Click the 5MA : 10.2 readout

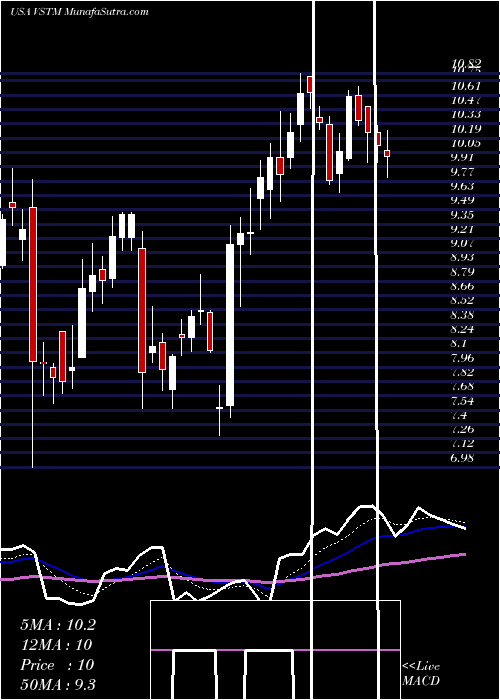click(x=58, y=625)
